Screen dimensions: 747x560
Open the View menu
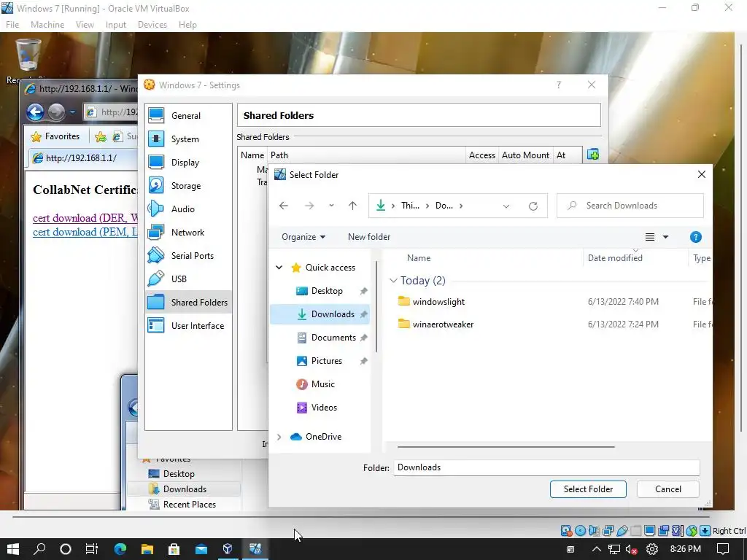pos(85,25)
